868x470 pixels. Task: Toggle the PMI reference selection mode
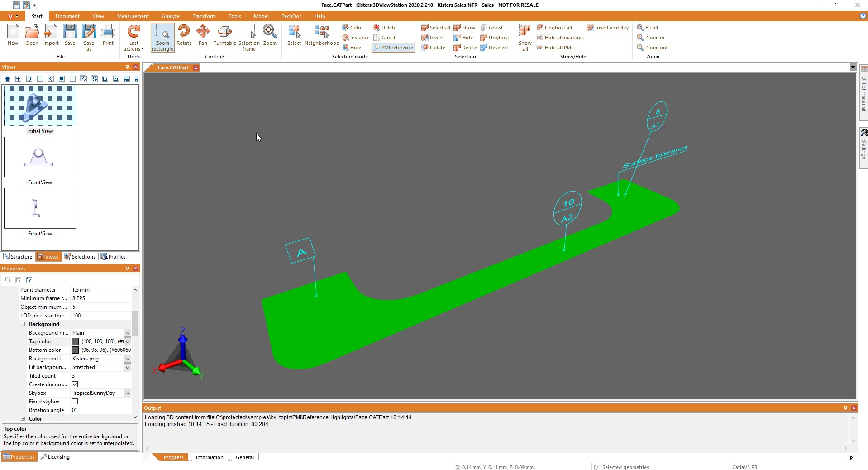(x=393, y=48)
